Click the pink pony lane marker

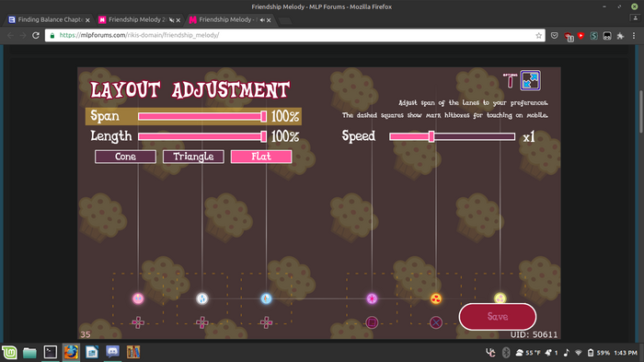138,298
